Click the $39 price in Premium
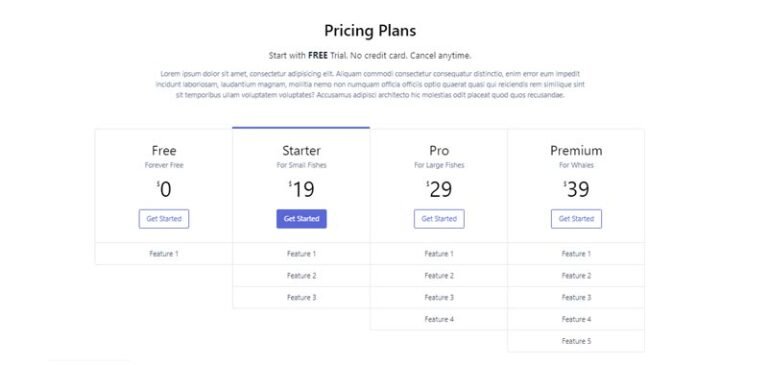The width and height of the screenshot is (768, 365). click(x=576, y=189)
